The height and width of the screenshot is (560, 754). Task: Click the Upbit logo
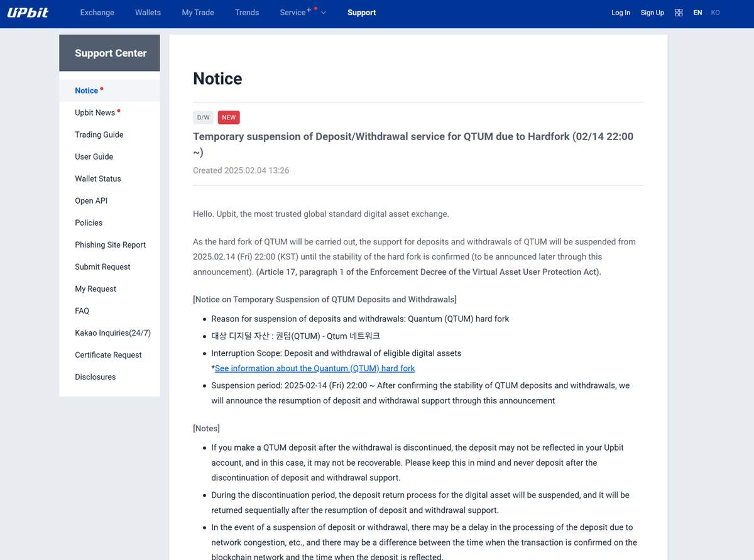coord(28,13)
